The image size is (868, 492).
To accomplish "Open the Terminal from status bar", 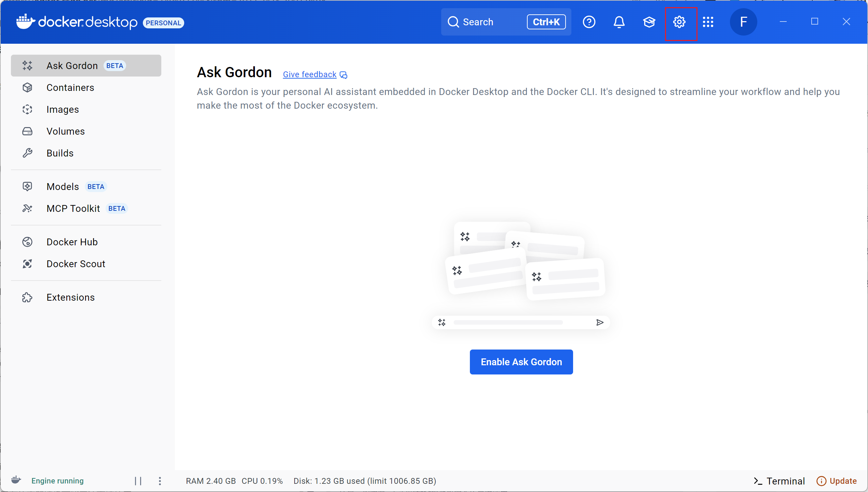I will tap(779, 481).
